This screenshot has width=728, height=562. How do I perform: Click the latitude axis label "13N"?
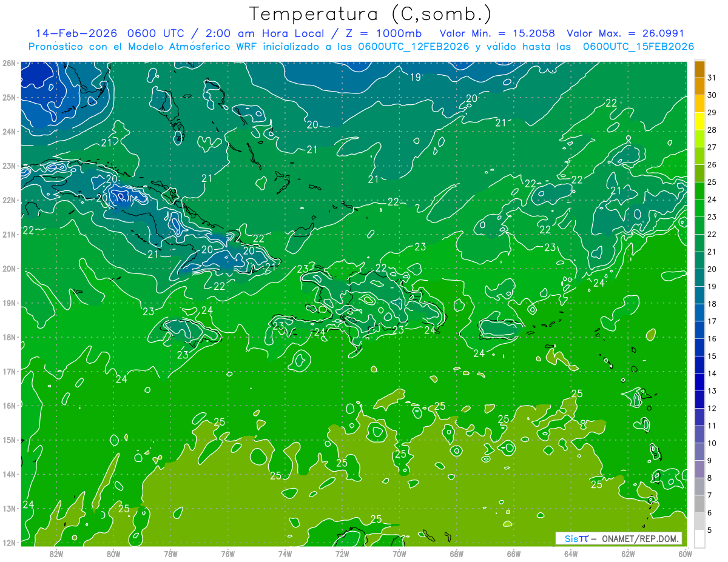[8, 509]
